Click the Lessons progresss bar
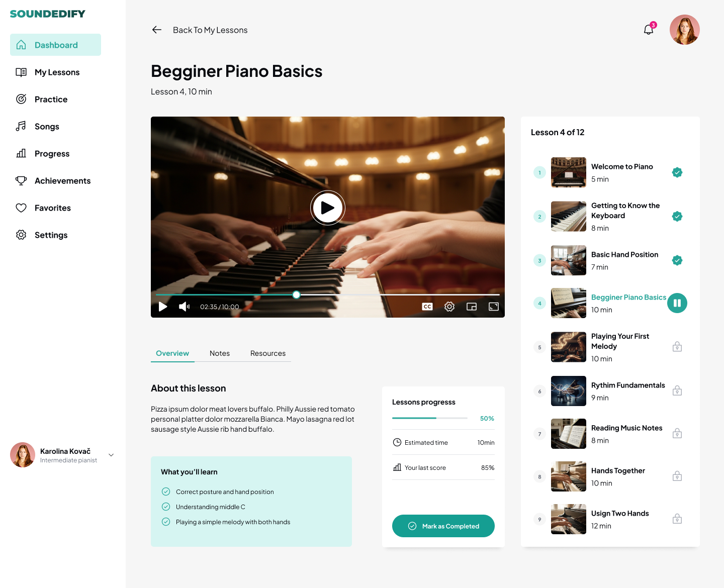Viewport: 724px width, 588px height. pyautogui.click(x=430, y=418)
